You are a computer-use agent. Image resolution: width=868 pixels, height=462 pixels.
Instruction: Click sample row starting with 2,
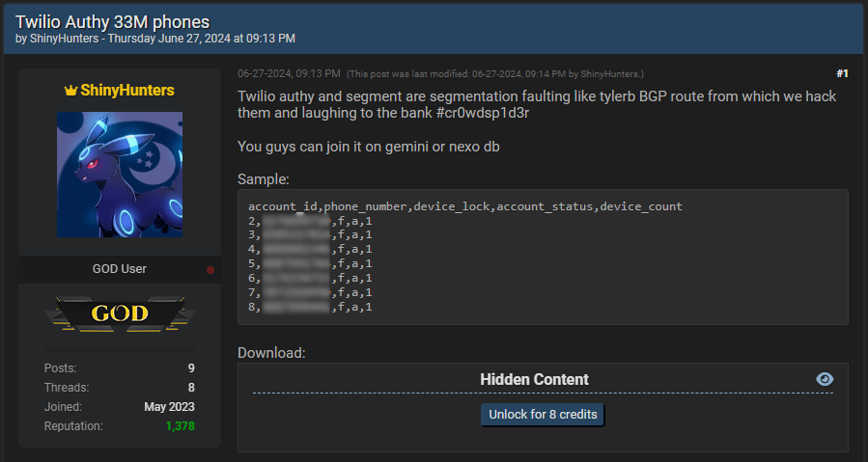310,221
